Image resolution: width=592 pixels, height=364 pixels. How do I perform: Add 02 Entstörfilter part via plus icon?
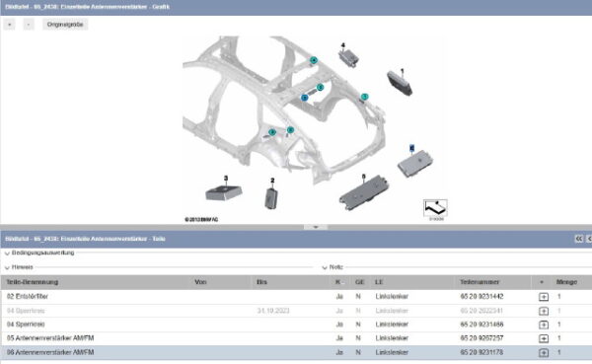pyautogui.click(x=544, y=297)
